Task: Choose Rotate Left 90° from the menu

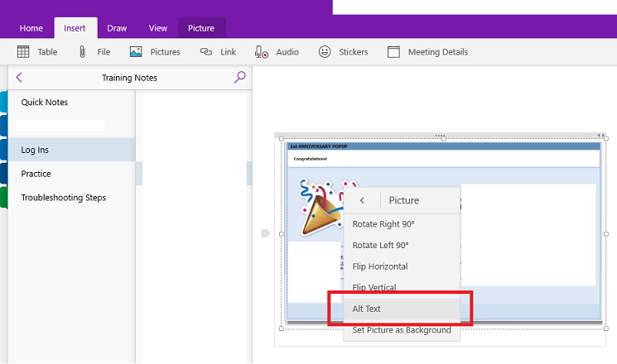Action: tap(402, 246)
